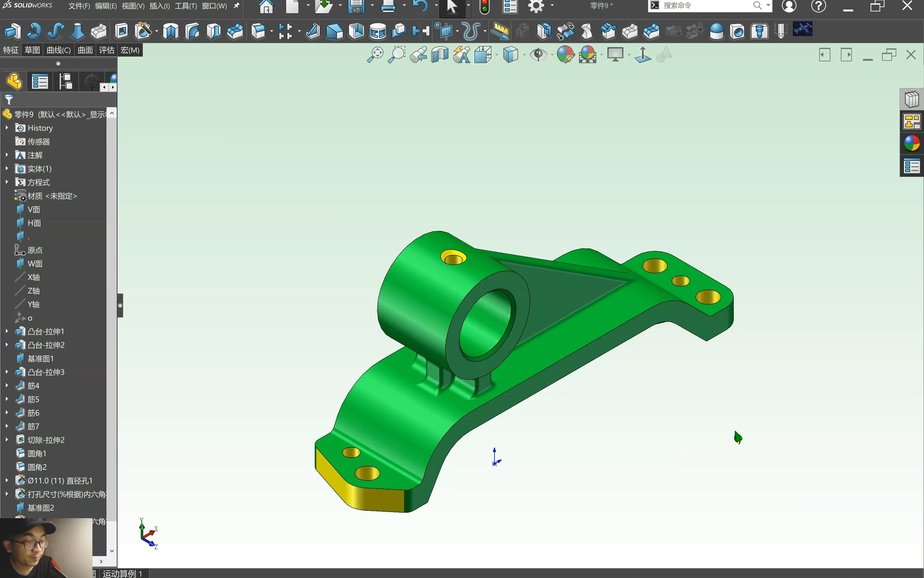
Task: Open the FeatureManager design tree tab
Action: [14, 81]
